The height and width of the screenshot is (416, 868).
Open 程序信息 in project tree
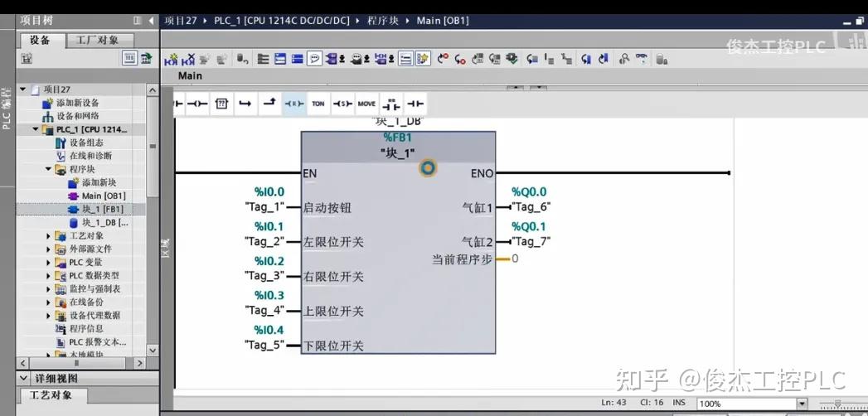coord(85,329)
